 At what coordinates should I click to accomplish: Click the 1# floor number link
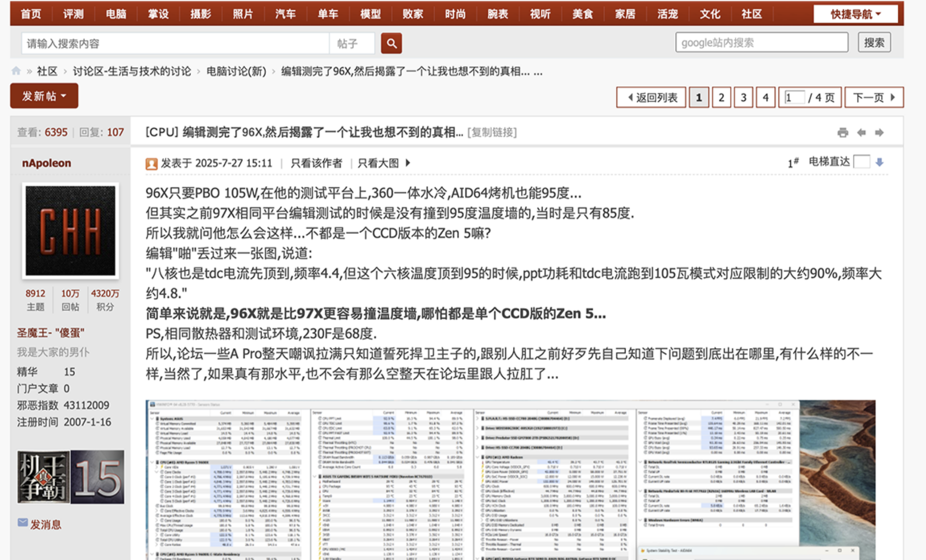pos(793,163)
